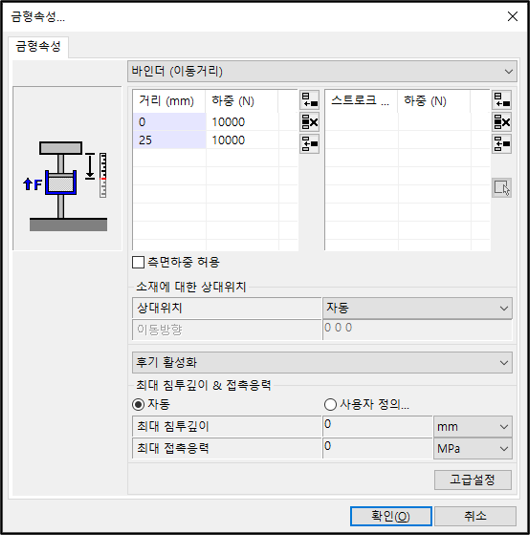
Task: Enable the 측면하중 허용 checkbox
Action: pyautogui.click(x=138, y=262)
